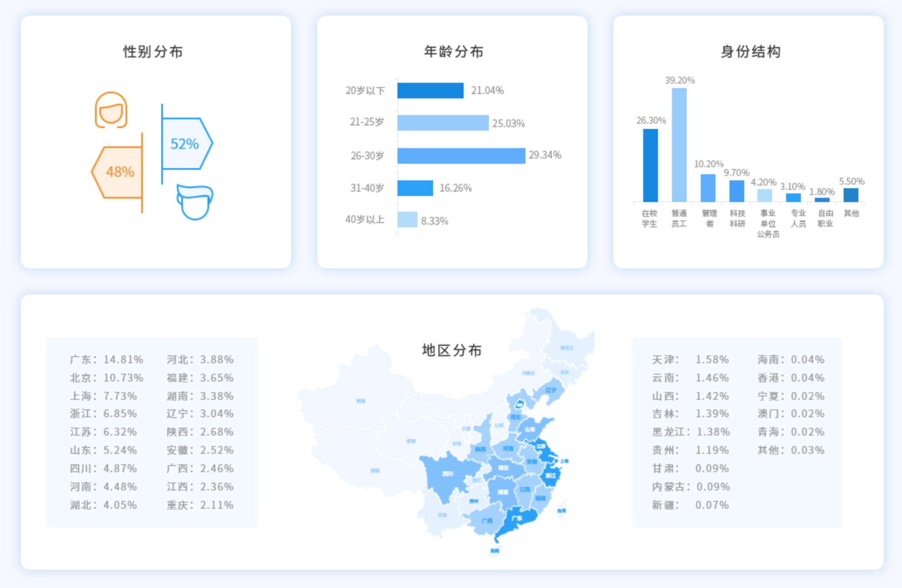This screenshot has width=902, height=588.
Task: Click the 在校学生 26.30% bar
Action: tap(650, 166)
